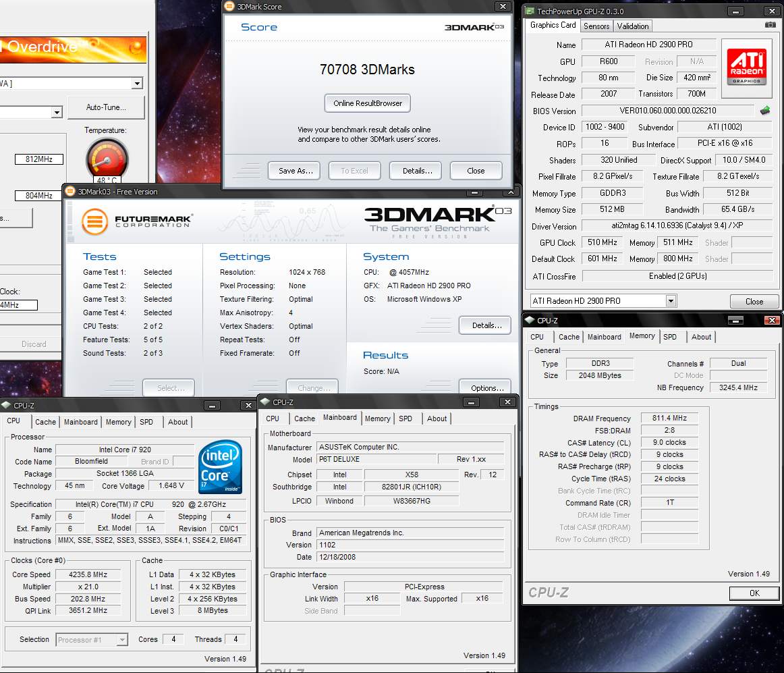Click ATI CrossFire Enabled (2 GPUs) field
Screen dimensions: 784x673
click(x=677, y=276)
